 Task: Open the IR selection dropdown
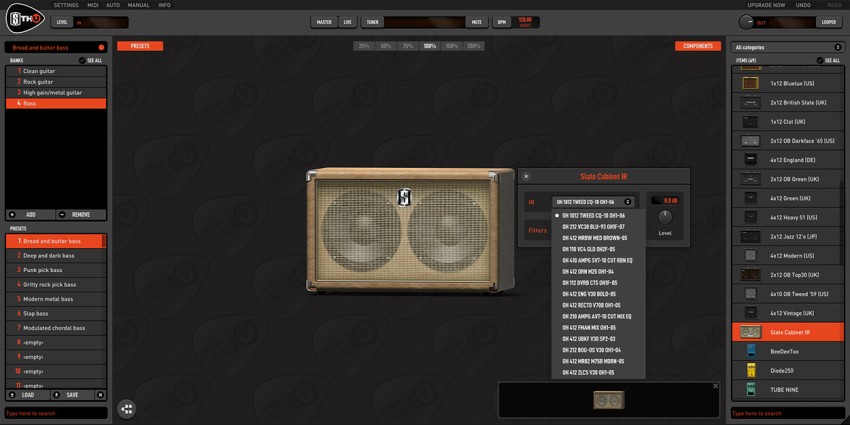coord(593,202)
